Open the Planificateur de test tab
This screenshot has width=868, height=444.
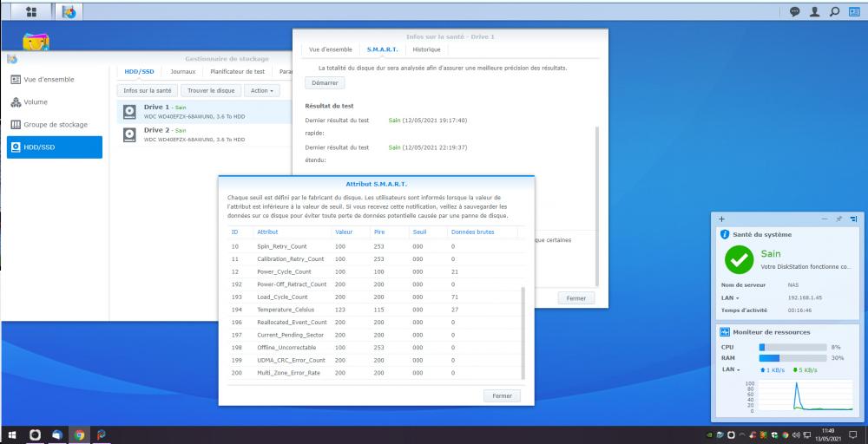pos(238,72)
